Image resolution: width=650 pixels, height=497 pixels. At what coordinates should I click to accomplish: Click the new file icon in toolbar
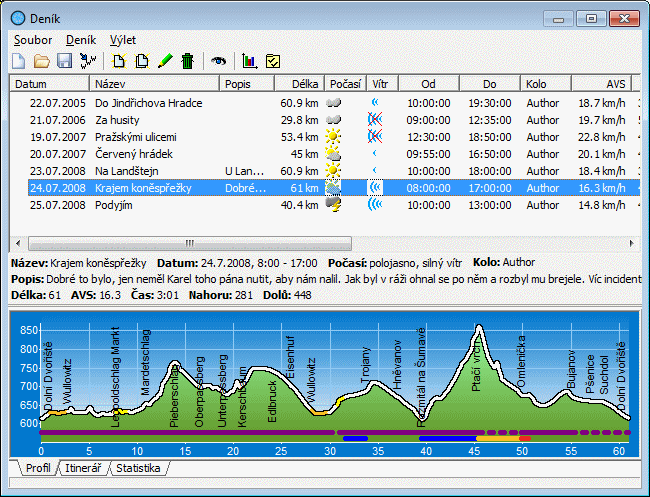[19, 61]
